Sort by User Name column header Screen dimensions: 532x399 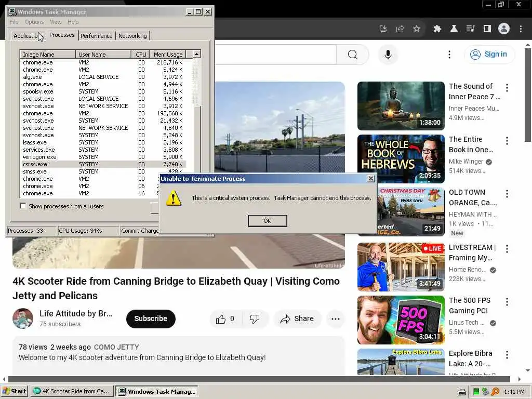coord(103,54)
